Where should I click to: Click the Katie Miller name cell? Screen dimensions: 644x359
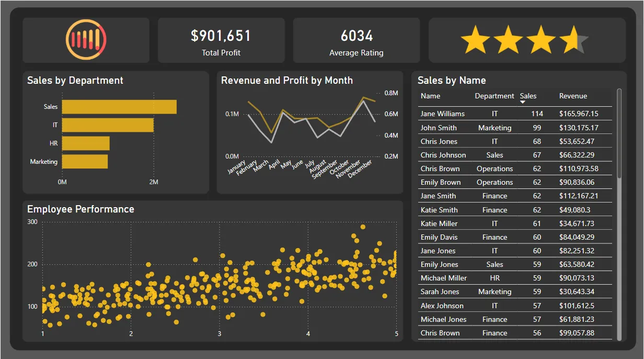(439, 223)
